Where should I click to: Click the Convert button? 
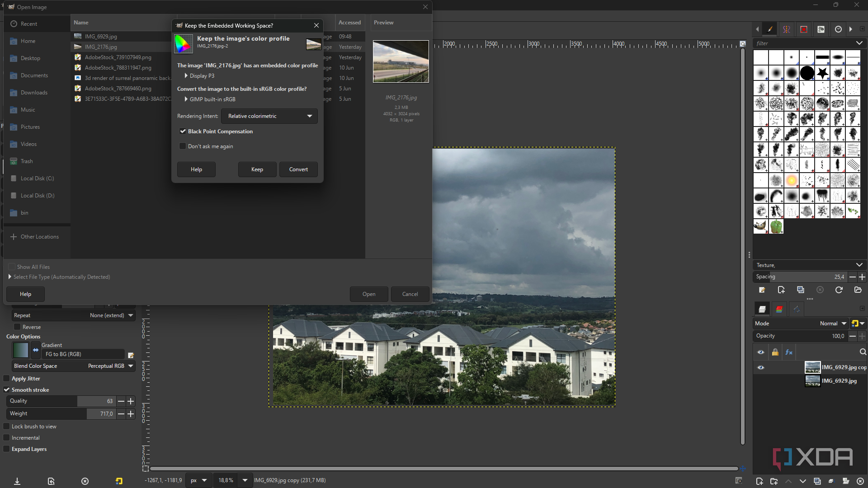[x=298, y=169]
